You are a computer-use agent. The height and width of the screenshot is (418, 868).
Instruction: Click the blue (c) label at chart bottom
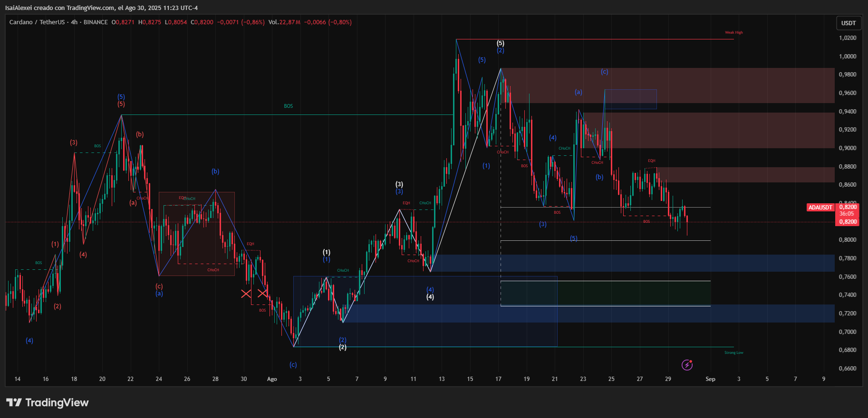tap(293, 365)
